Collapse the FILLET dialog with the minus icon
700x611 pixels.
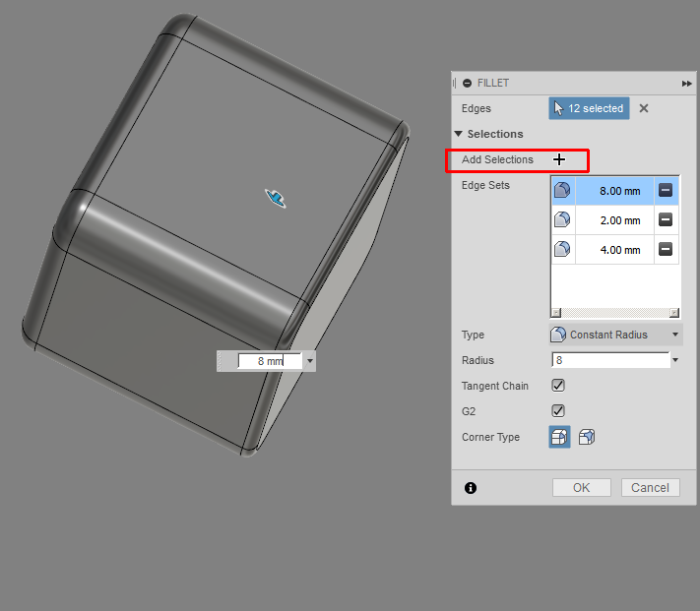467,83
